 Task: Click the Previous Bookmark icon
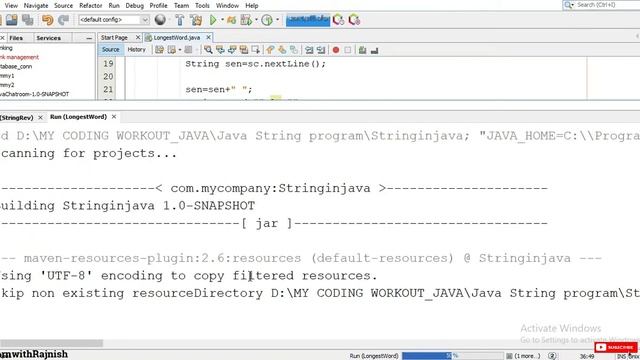pyautogui.click(x=270, y=50)
